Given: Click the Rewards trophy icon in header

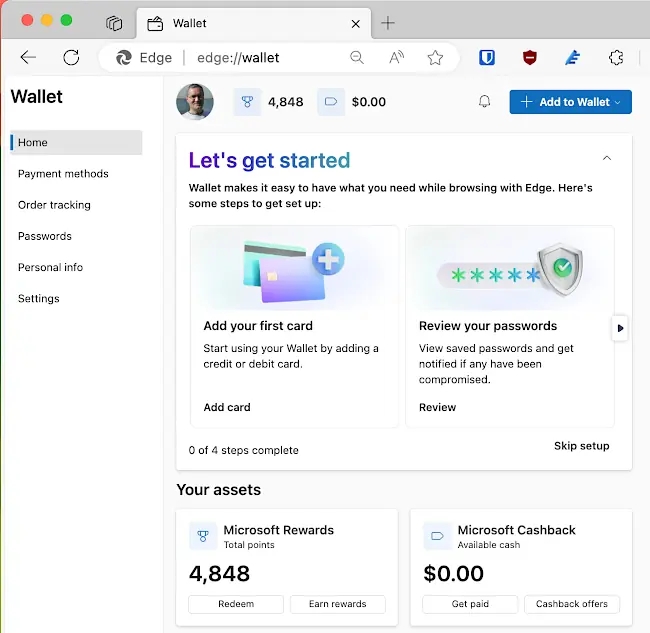Looking at the screenshot, I should tap(247, 102).
